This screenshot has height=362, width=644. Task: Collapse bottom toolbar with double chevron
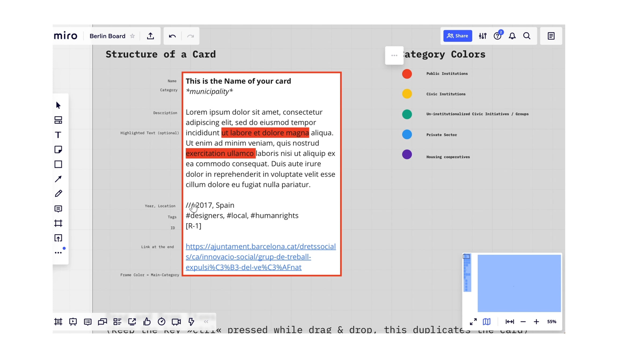coord(206,322)
